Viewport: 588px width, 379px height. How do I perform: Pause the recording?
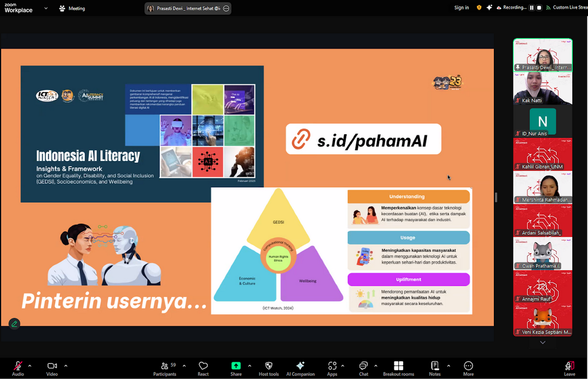click(x=531, y=8)
